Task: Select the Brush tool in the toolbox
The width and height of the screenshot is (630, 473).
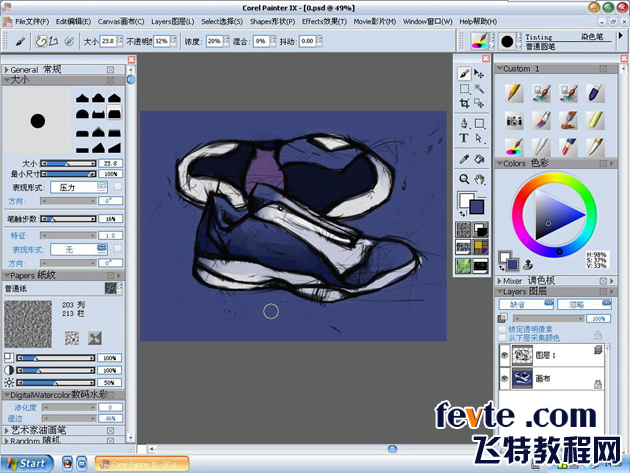Action: tap(464, 74)
